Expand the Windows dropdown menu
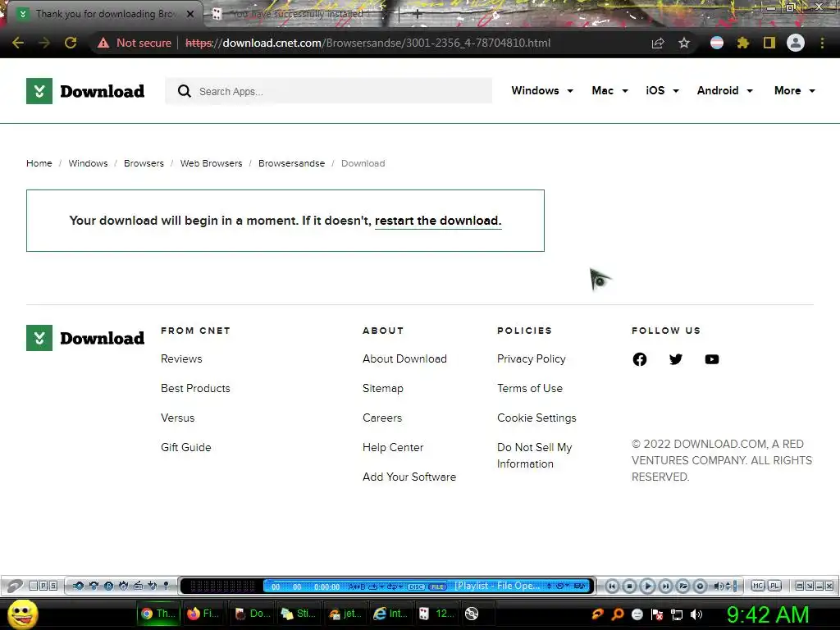Image resolution: width=840 pixels, height=630 pixels. click(x=542, y=90)
